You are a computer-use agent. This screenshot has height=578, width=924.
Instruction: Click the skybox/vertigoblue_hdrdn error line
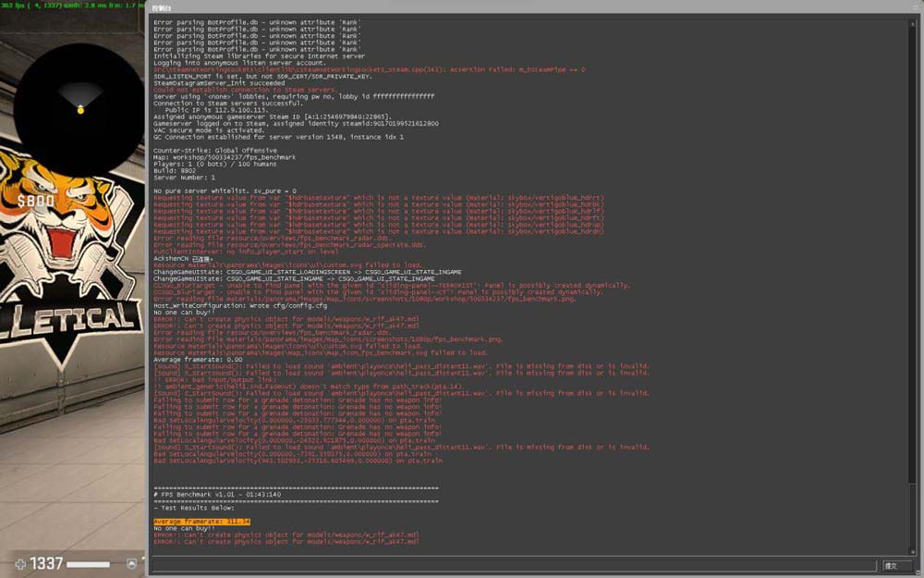coord(379,232)
